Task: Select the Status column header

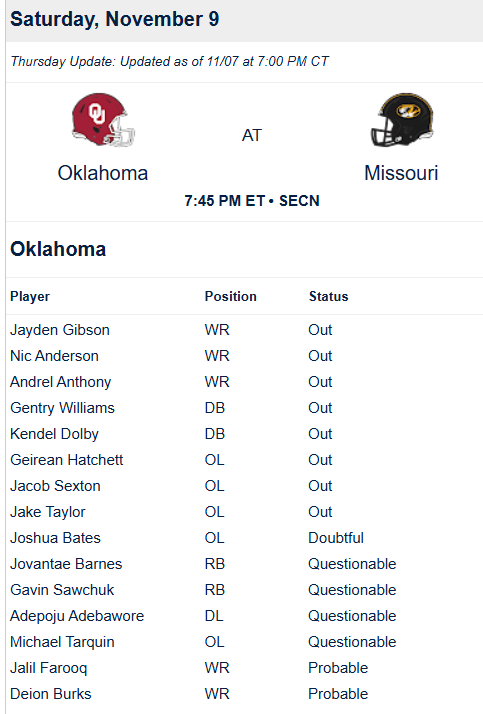Action: point(328,296)
